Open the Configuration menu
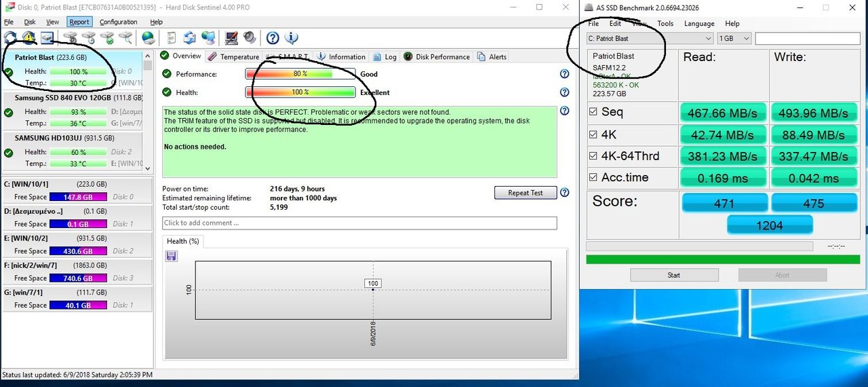 pos(119,22)
